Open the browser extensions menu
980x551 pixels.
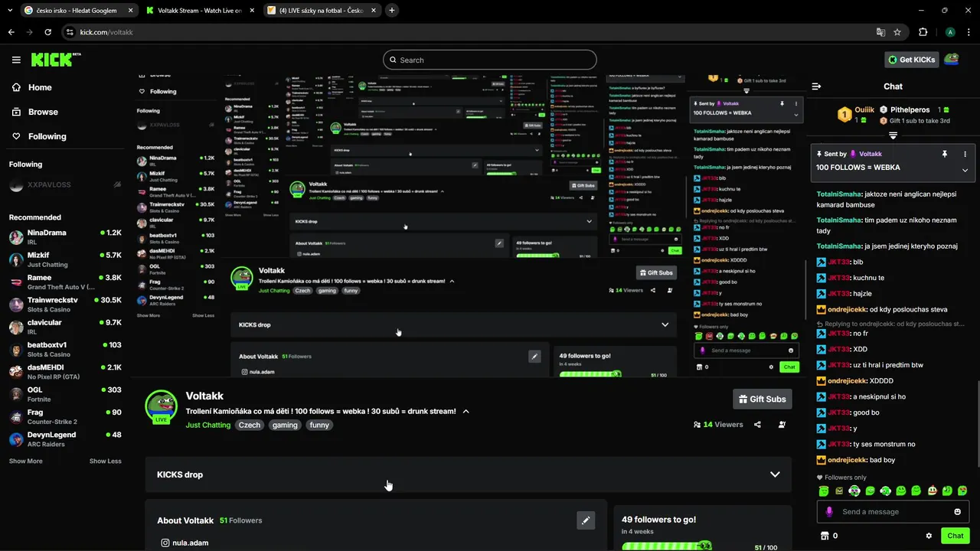click(923, 32)
